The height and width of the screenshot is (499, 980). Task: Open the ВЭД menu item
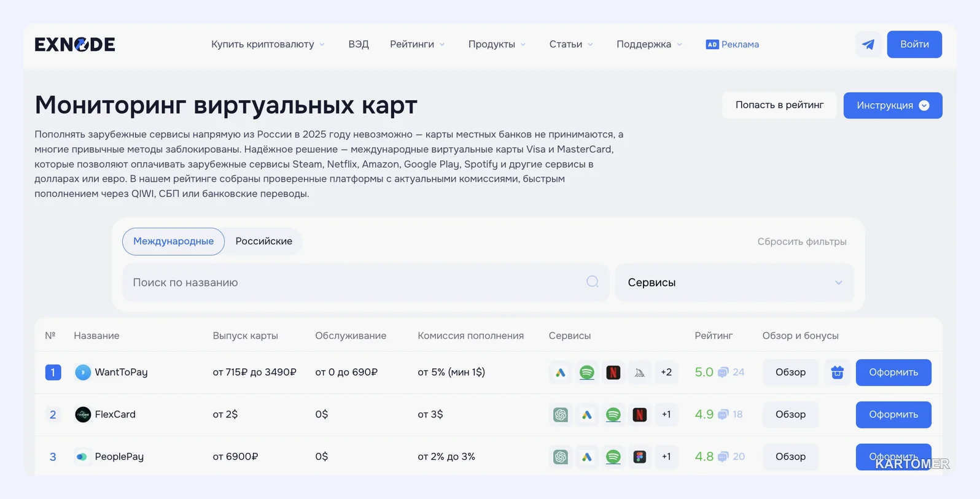[x=359, y=44]
